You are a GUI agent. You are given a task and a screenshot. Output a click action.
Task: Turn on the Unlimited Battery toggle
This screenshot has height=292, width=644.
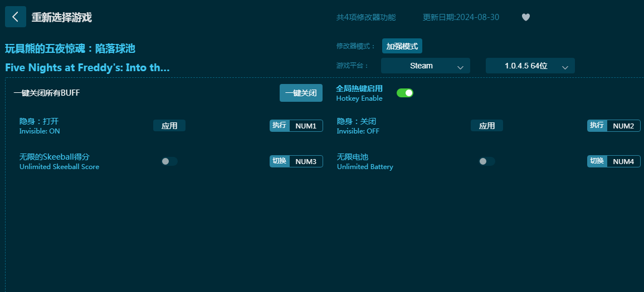pyautogui.click(x=487, y=161)
